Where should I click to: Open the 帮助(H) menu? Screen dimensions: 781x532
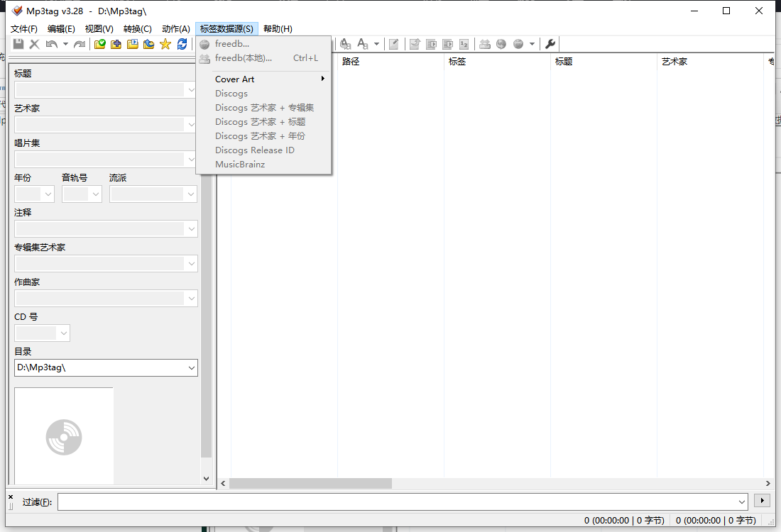(278, 29)
